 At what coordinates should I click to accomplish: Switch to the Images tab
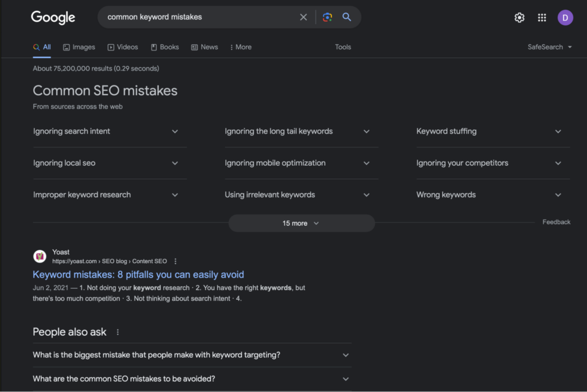point(79,47)
